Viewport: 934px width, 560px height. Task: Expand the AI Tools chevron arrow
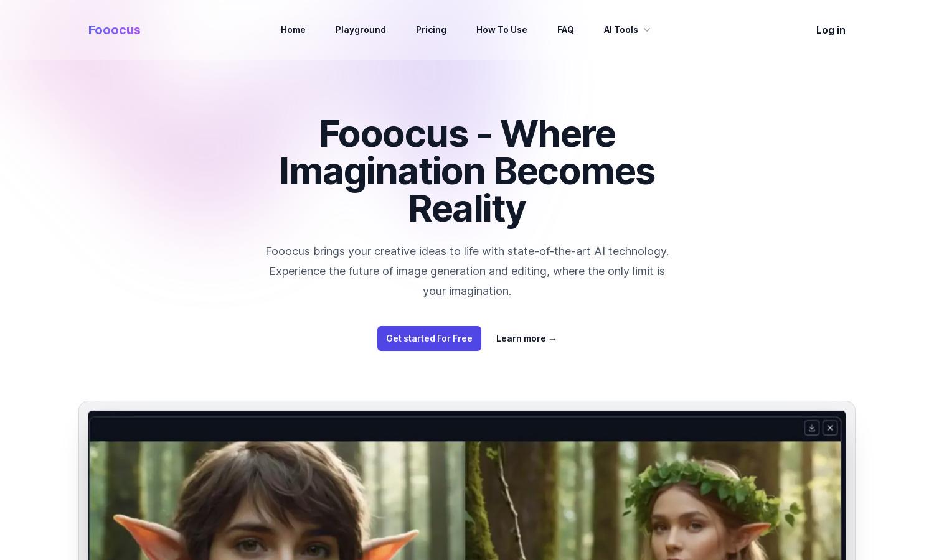coord(646,30)
